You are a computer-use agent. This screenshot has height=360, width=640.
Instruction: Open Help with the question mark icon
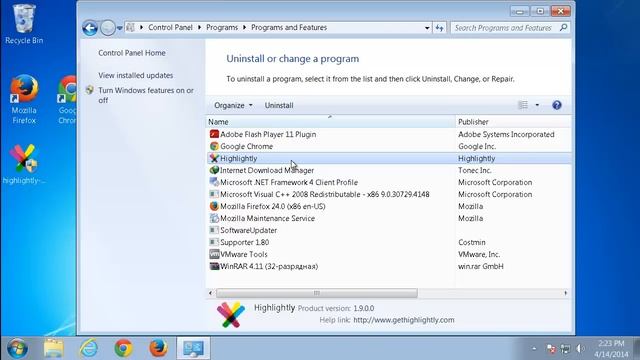(557, 105)
